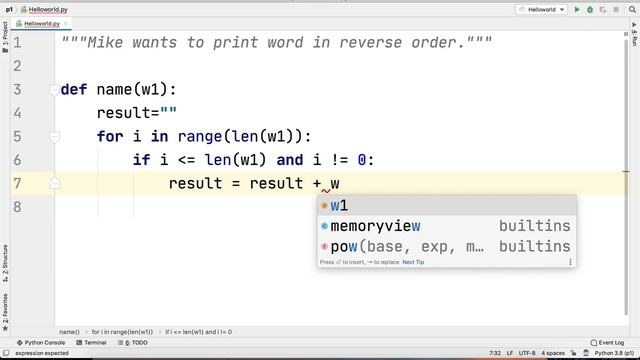The image size is (640, 360).
Task: Click if i <= len(w1) breadcrumb
Action: (x=198, y=332)
